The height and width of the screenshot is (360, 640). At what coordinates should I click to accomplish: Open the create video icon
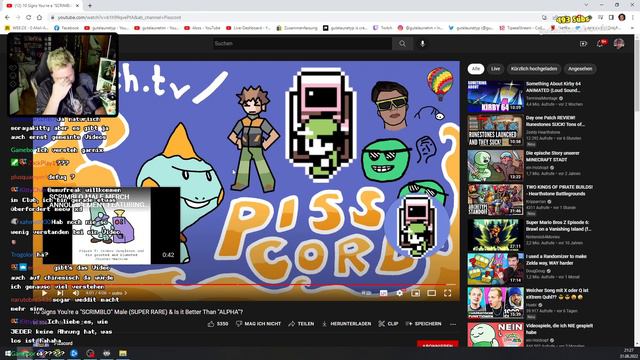click(x=583, y=44)
